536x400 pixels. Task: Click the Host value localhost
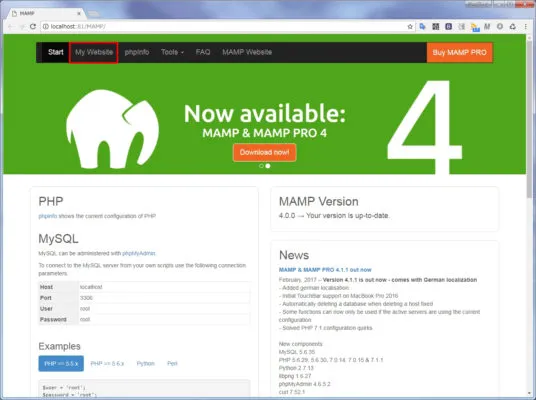pos(91,287)
